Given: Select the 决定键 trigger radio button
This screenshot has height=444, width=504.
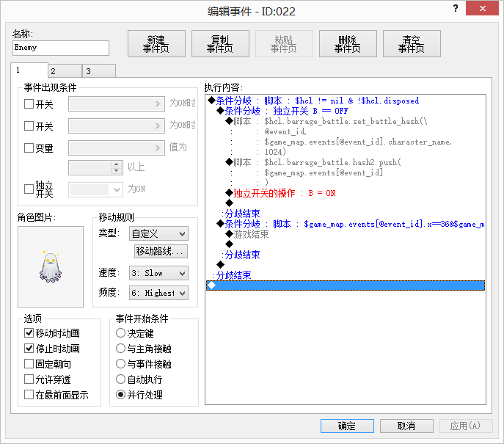Looking at the screenshot, I should pos(120,332).
